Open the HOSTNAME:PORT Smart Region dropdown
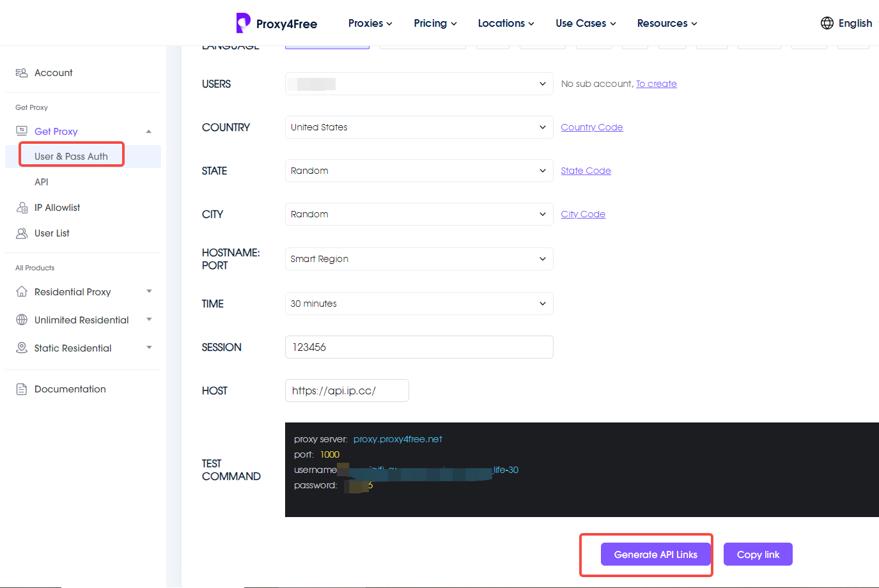 coord(419,259)
